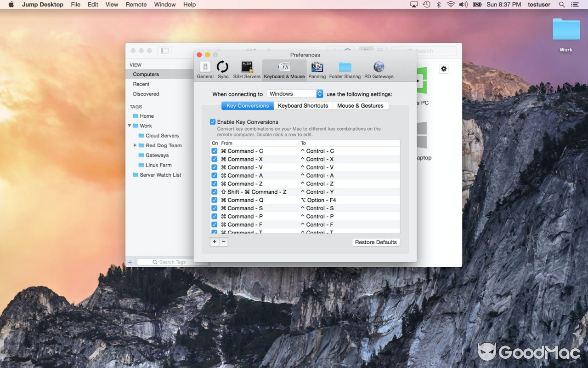The image size is (588, 368).
Task: Open the Windows connection type dropdown
Action: [x=294, y=93]
